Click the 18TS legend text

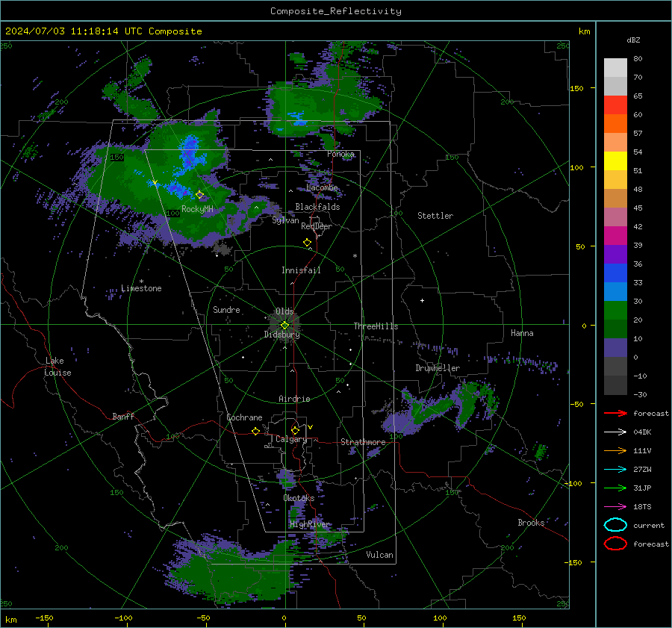(642, 507)
